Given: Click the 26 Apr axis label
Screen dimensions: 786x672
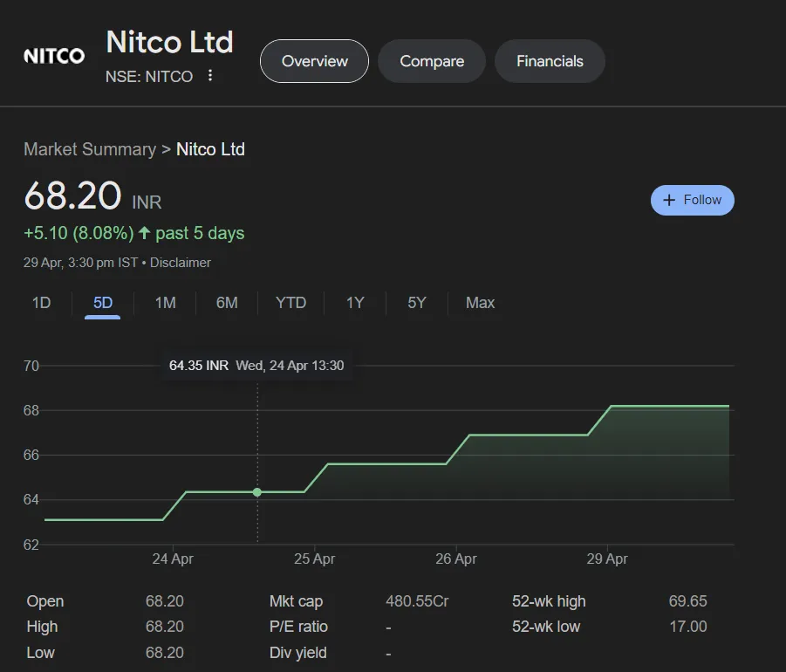Looking at the screenshot, I should [455, 559].
